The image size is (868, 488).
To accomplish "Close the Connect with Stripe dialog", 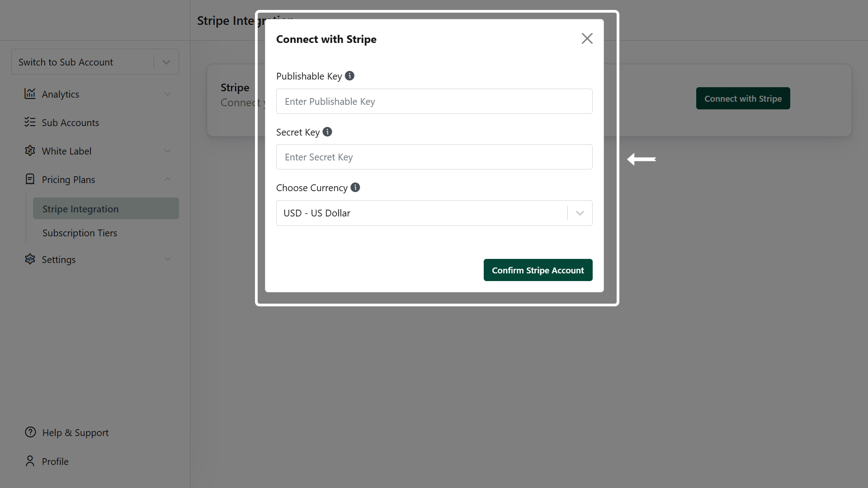I will (x=587, y=38).
